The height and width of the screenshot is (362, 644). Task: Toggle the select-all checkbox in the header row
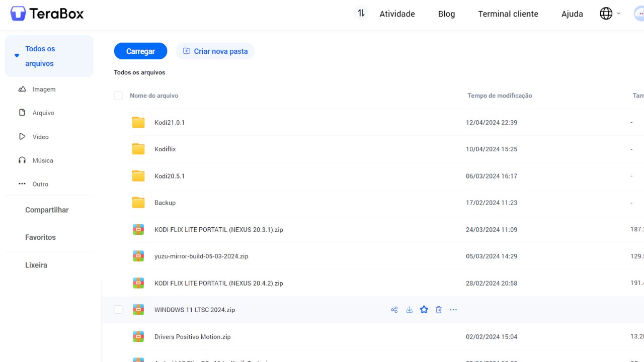pos(118,96)
